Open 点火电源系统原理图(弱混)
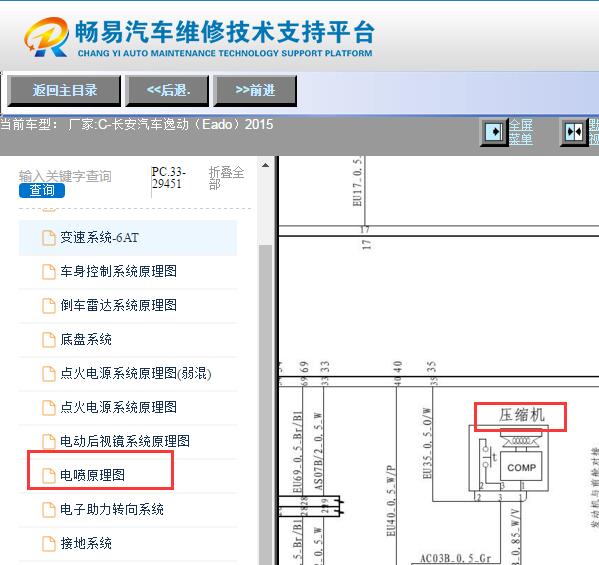Image resolution: width=599 pixels, height=565 pixels. tap(136, 373)
